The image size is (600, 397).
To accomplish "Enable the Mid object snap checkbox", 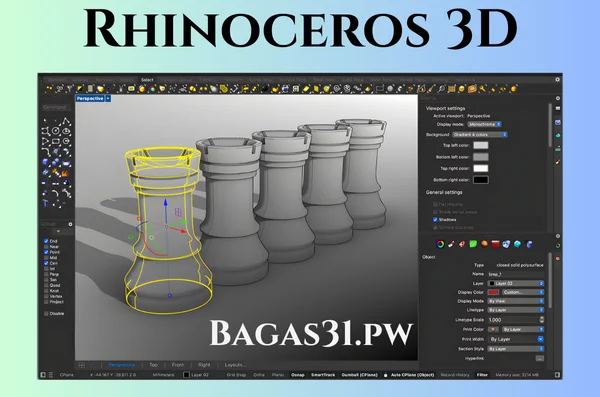I will coord(46,258).
